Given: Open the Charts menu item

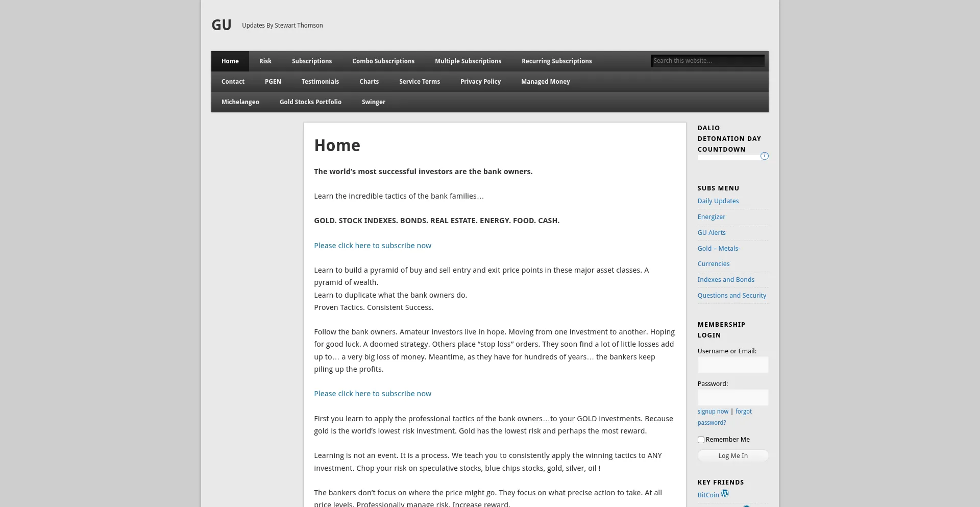Looking at the screenshot, I should click(369, 82).
